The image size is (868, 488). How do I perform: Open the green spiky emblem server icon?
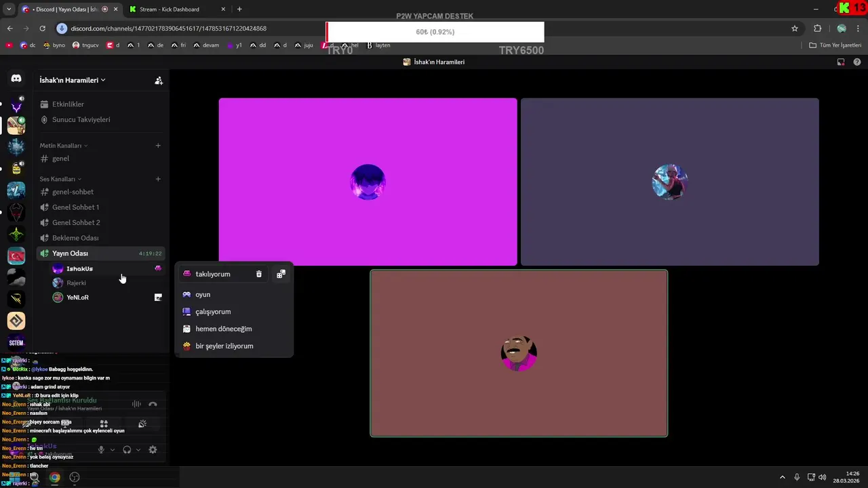[16, 235]
